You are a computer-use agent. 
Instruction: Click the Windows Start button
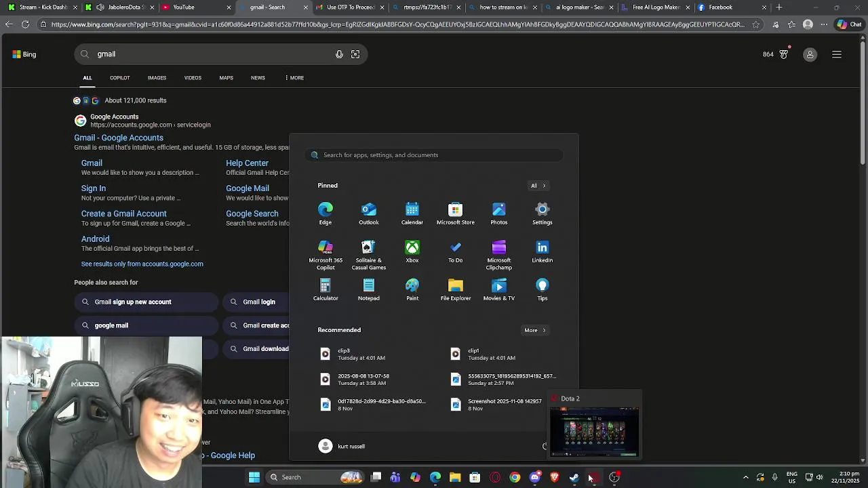pyautogui.click(x=254, y=477)
